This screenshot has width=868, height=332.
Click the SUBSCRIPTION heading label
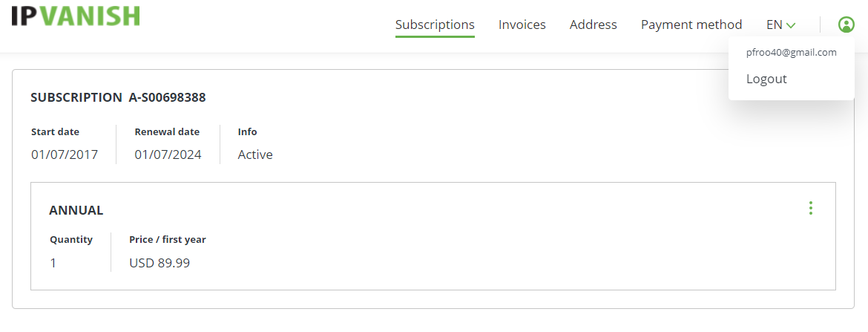76,97
